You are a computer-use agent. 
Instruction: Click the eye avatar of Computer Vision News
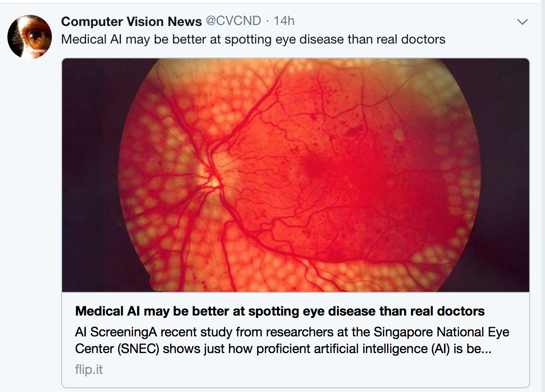pyautogui.click(x=30, y=37)
